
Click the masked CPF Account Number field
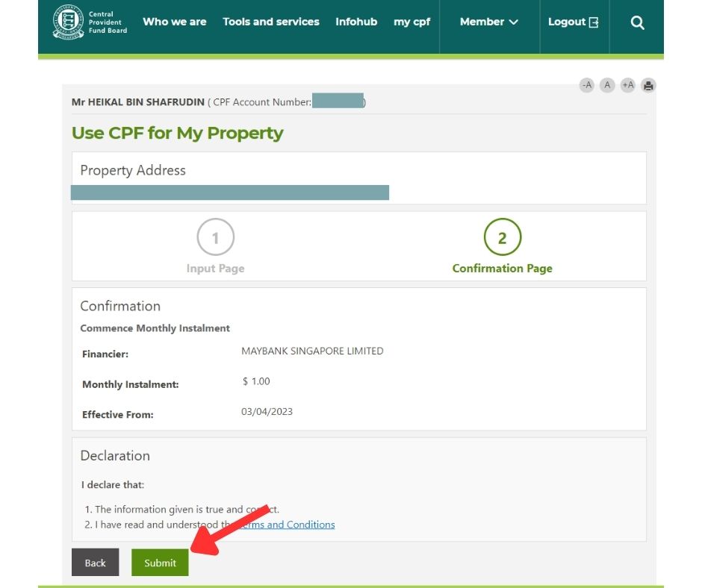pos(336,101)
